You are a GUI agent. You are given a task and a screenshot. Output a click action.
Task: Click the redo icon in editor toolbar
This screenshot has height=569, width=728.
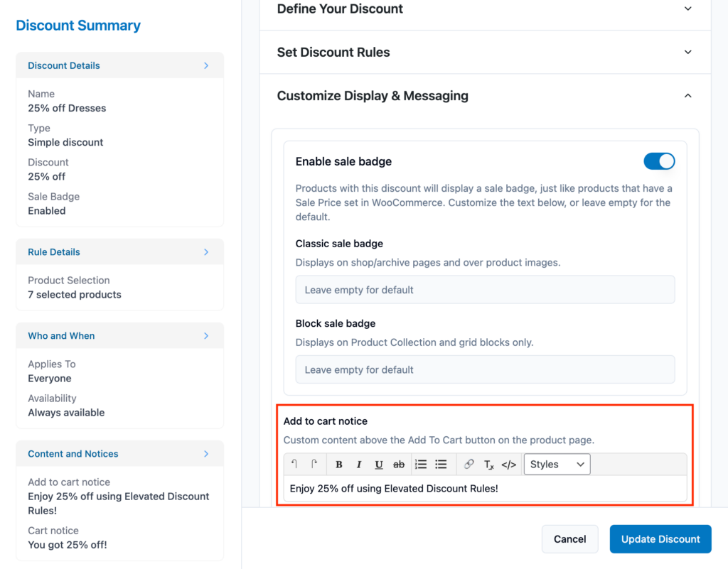[x=314, y=464]
